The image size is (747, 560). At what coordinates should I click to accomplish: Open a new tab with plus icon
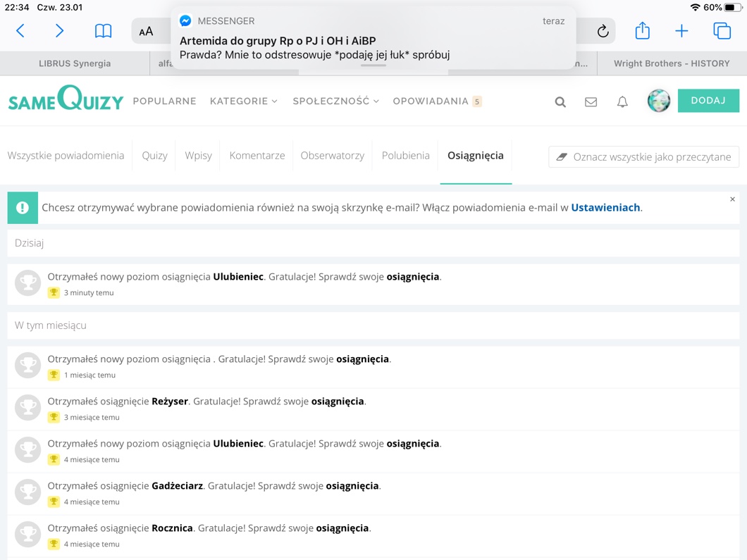(x=681, y=30)
